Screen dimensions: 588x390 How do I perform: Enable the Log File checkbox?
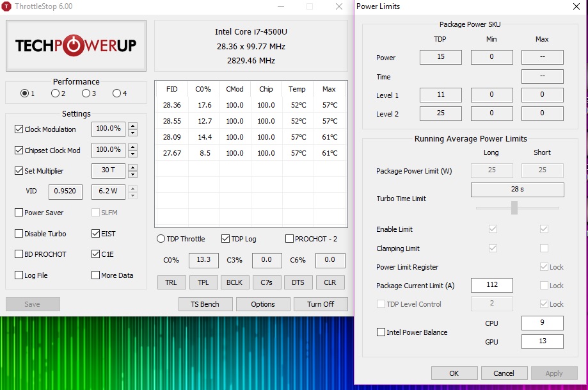(19, 275)
